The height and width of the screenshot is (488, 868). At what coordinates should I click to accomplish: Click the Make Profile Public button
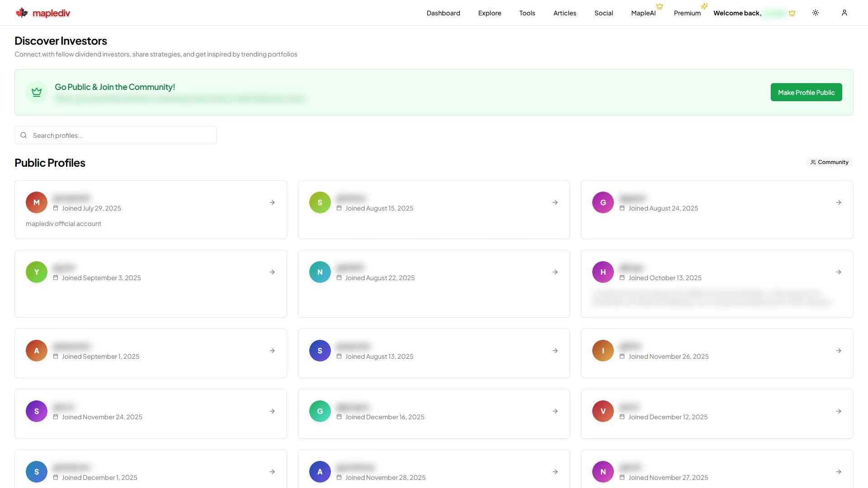click(806, 92)
